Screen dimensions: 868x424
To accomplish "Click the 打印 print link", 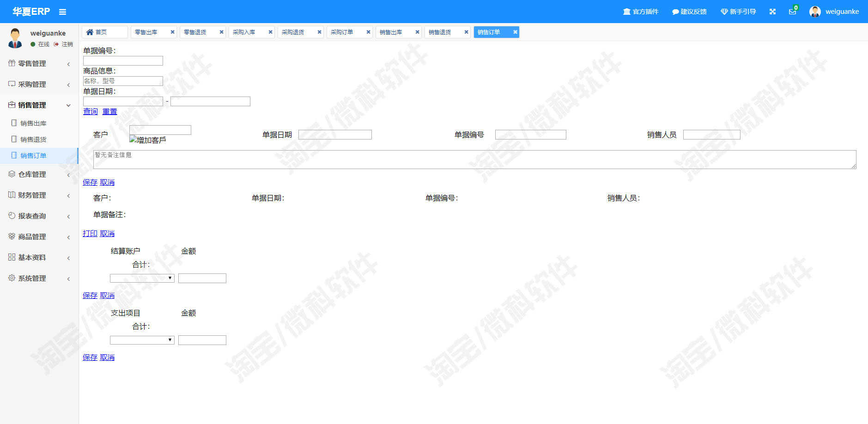I will pos(90,234).
